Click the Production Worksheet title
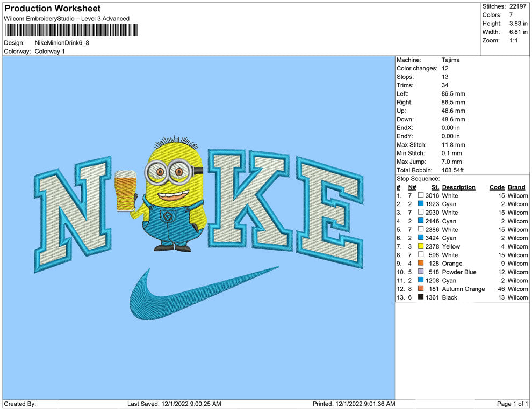Screen dimensions: 532x409 point(53,9)
